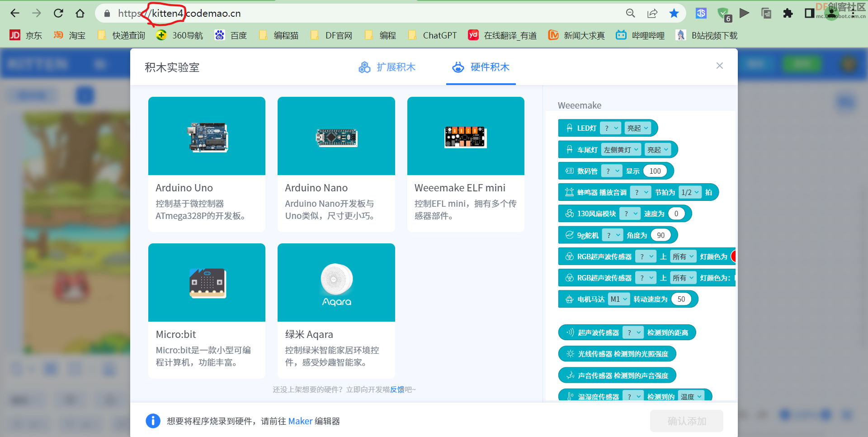Click the 9g舵机 block servo icon

click(x=570, y=235)
